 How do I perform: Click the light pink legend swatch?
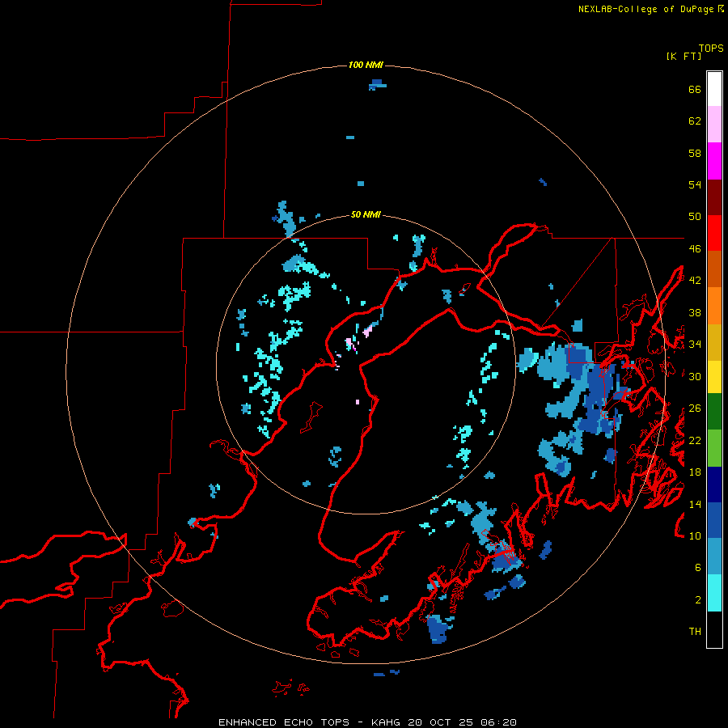(x=714, y=124)
